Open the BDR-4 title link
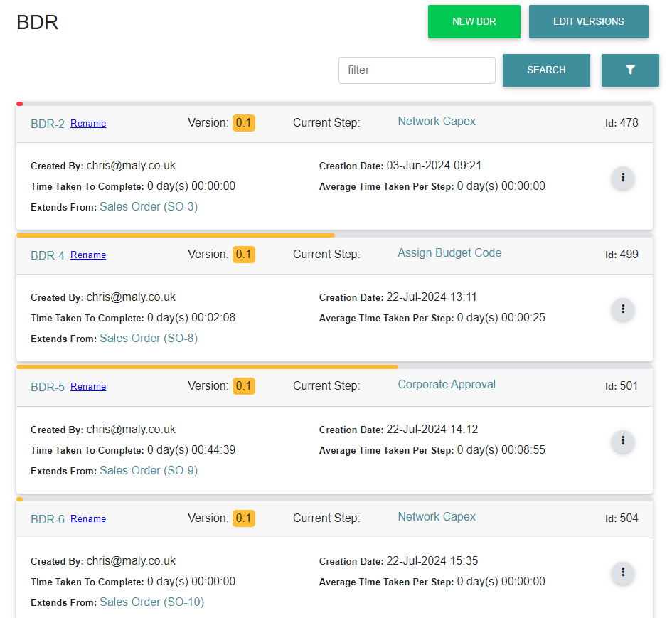The height and width of the screenshot is (618, 672). [x=48, y=255]
